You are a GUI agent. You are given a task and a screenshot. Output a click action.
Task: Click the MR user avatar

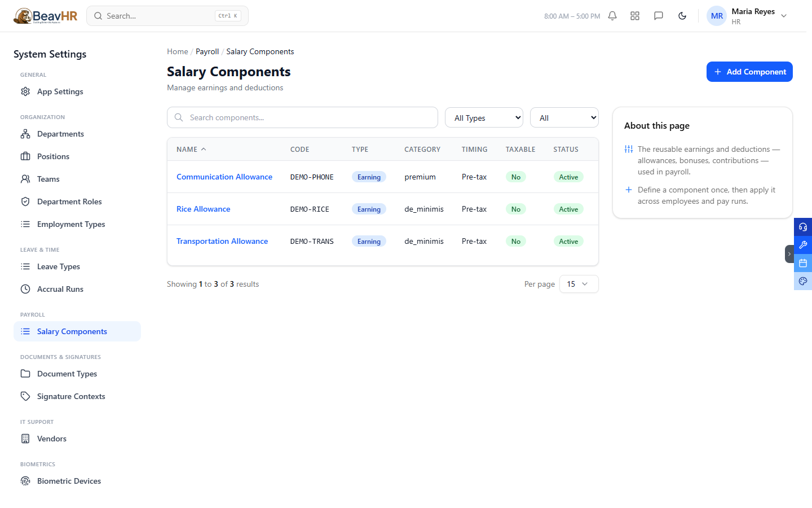(717, 16)
